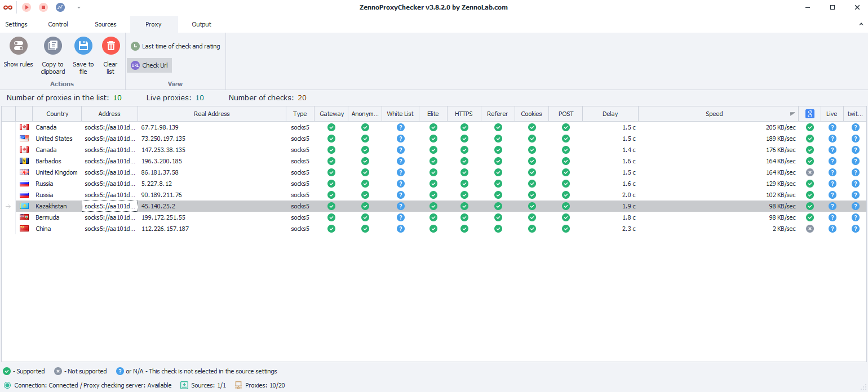Click the United Kingdom flag icon

tap(24, 172)
